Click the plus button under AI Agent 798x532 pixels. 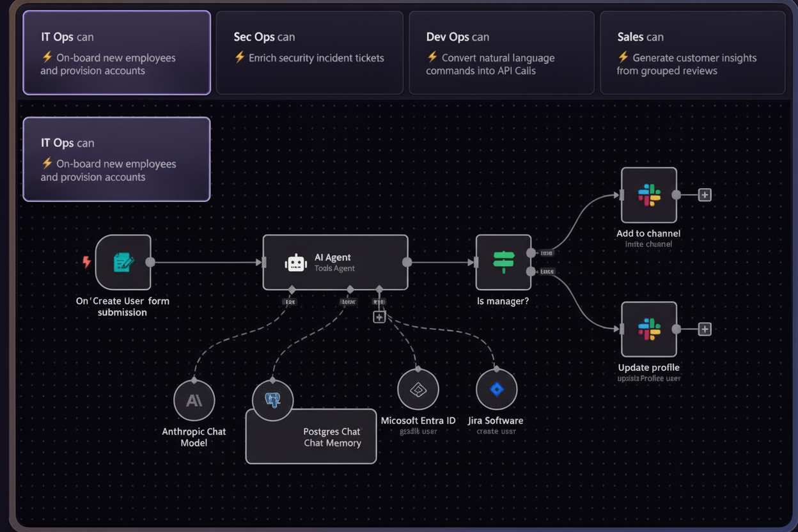(x=379, y=317)
